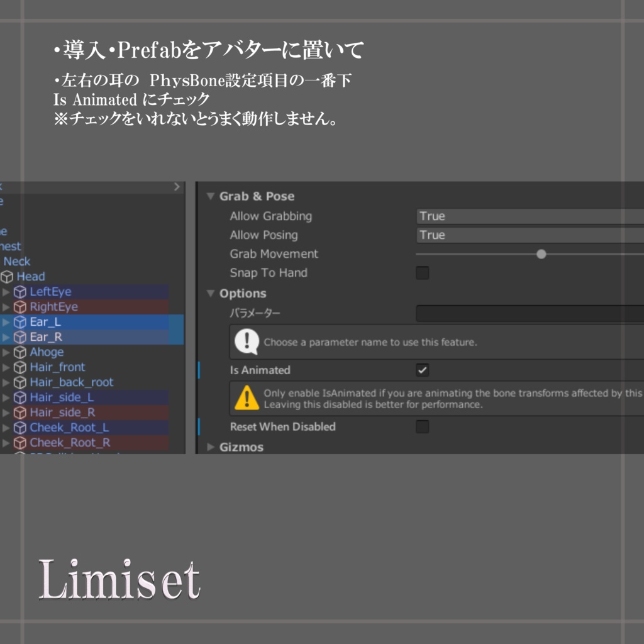
Task: Click the Cheek_Root_L cube icon
Action: point(21,427)
